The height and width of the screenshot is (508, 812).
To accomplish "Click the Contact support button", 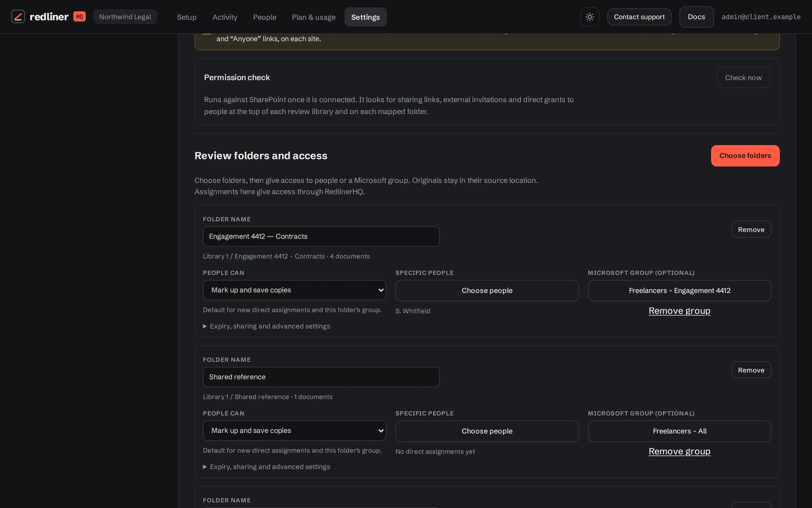I will (639, 17).
